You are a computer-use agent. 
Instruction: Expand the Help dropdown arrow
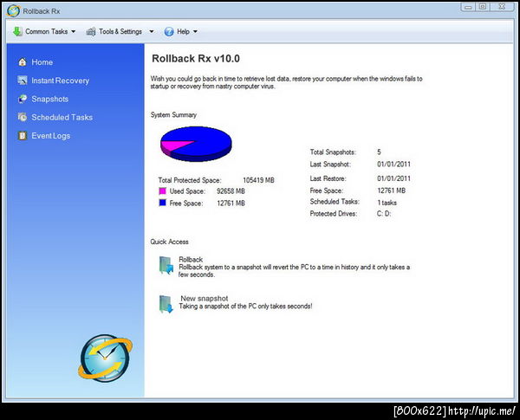coord(195,31)
